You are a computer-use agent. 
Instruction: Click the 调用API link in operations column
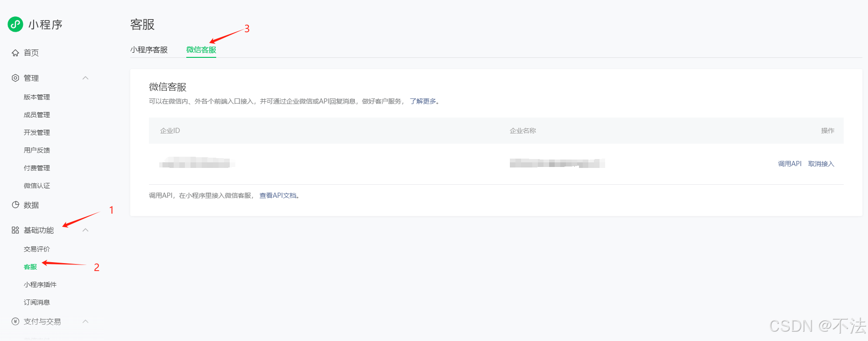(x=790, y=164)
